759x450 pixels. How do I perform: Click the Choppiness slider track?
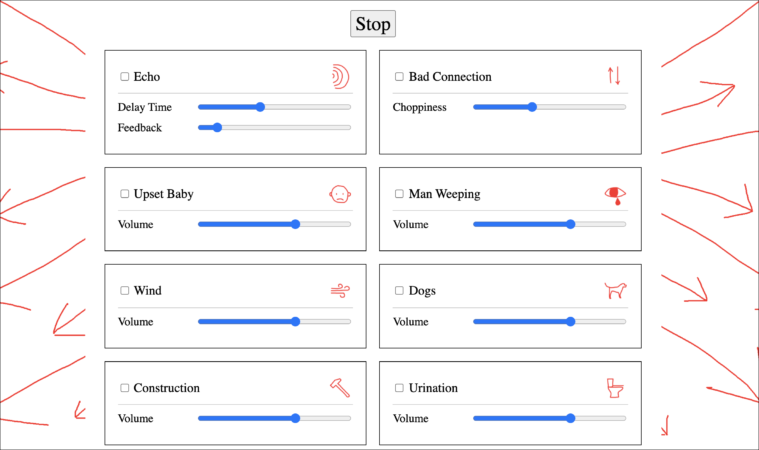tap(549, 107)
